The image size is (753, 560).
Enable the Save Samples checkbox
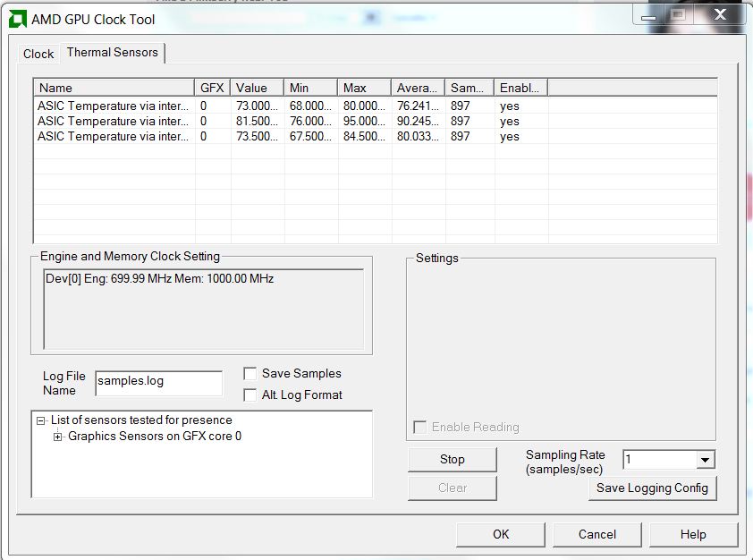[250, 374]
